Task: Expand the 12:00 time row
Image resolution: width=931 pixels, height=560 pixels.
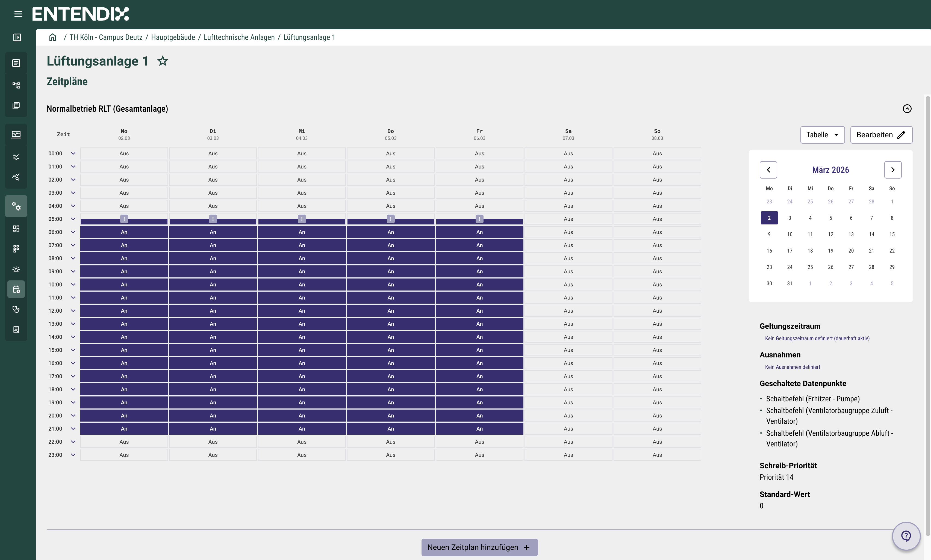Action: click(x=73, y=310)
